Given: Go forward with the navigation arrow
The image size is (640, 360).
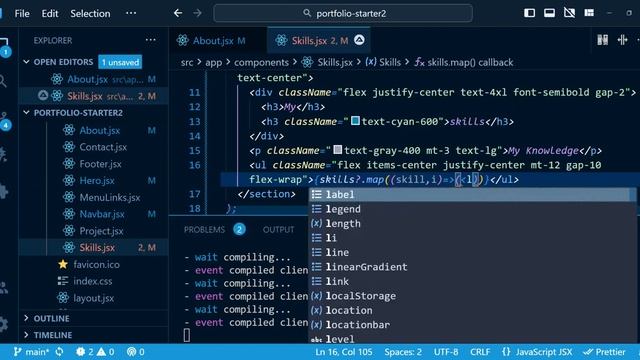Looking at the screenshot, I should point(198,13).
